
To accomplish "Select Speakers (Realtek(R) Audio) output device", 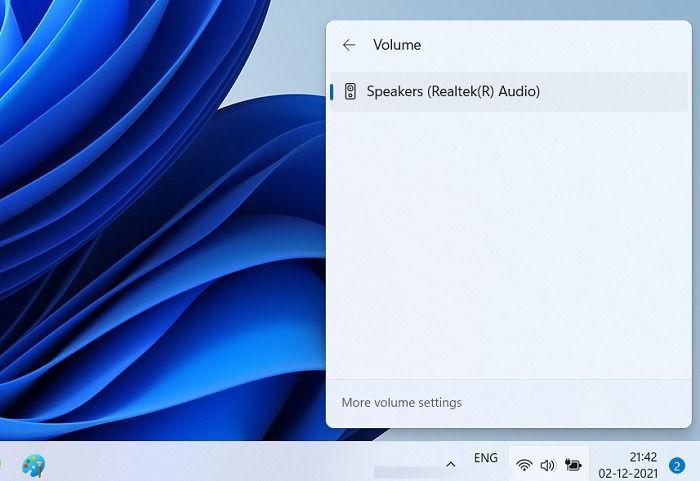I will (x=509, y=92).
